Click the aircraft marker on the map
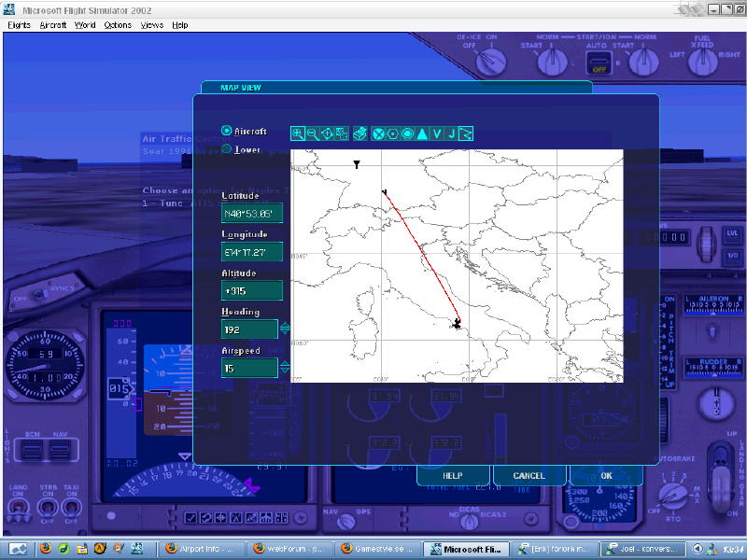The image size is (747, 560). pyautogui.click(x=457, y=324)
